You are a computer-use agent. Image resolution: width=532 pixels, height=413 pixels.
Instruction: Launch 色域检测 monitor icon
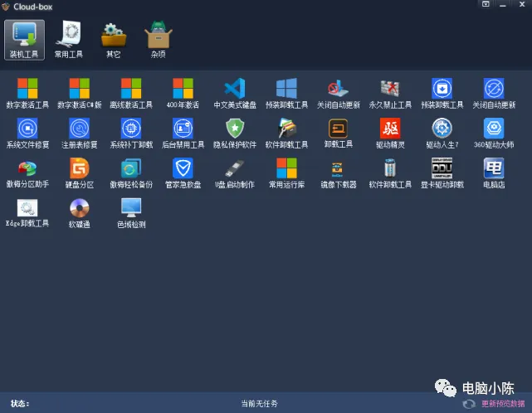click(131, 213)
